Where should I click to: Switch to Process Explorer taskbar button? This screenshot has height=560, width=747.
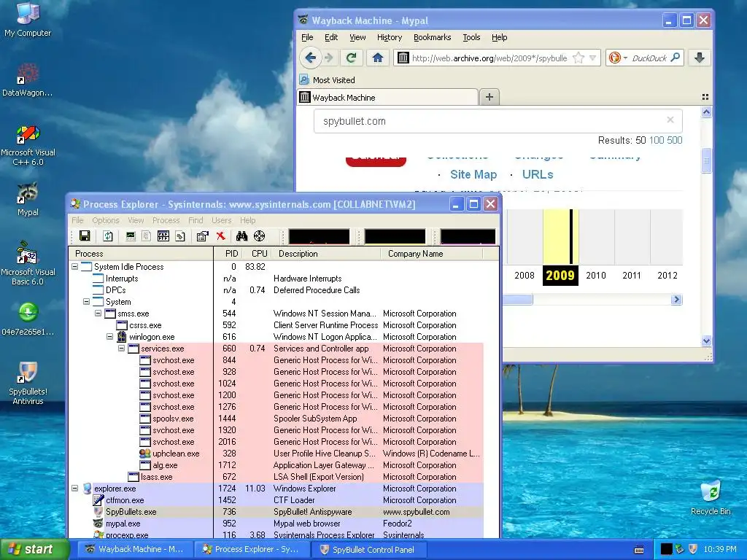click(x=252, y=550)
